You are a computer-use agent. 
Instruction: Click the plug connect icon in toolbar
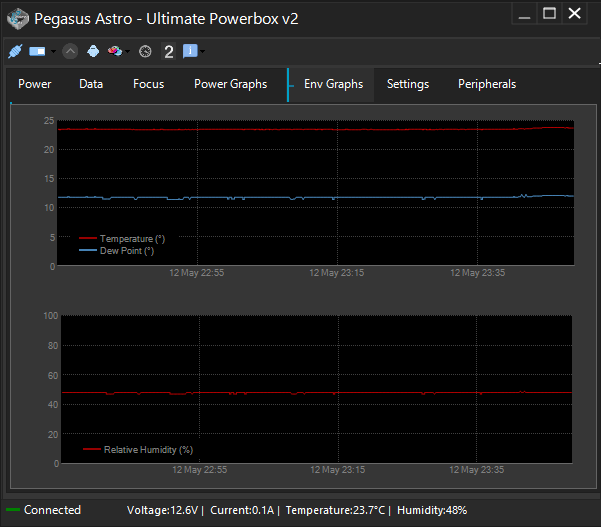tap(15, 51)
